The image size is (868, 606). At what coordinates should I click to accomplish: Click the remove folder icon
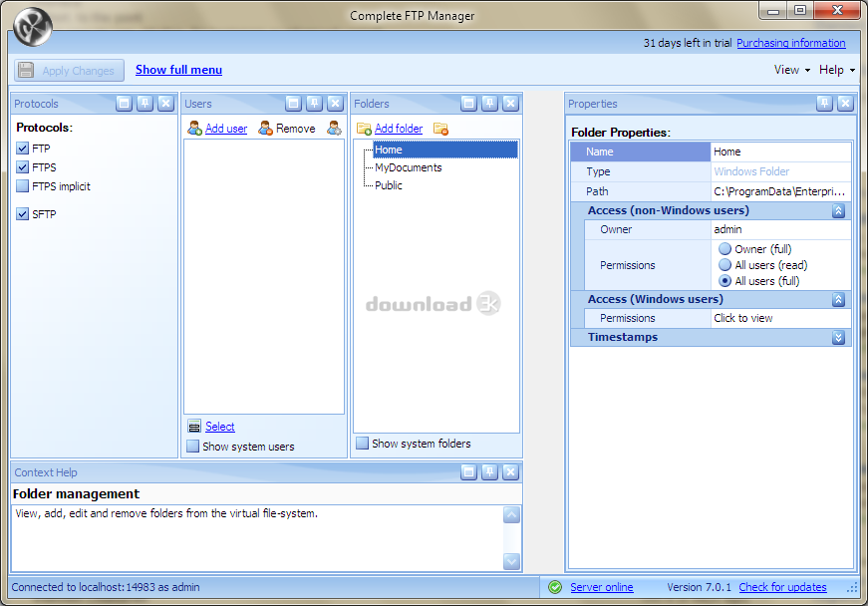[x=440, y=129]
